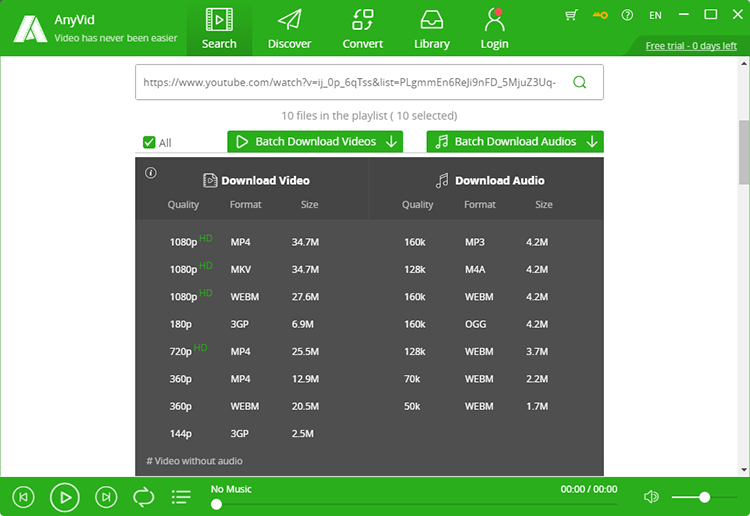Click the scrollbar up arrow
Viewport: 750px width, 516px height.
[744, 63]
